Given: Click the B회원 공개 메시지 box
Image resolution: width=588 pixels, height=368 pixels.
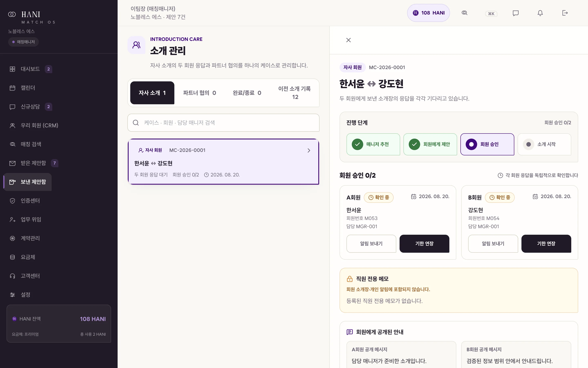Looking at the screenshot, I should (x=516, y=355).
